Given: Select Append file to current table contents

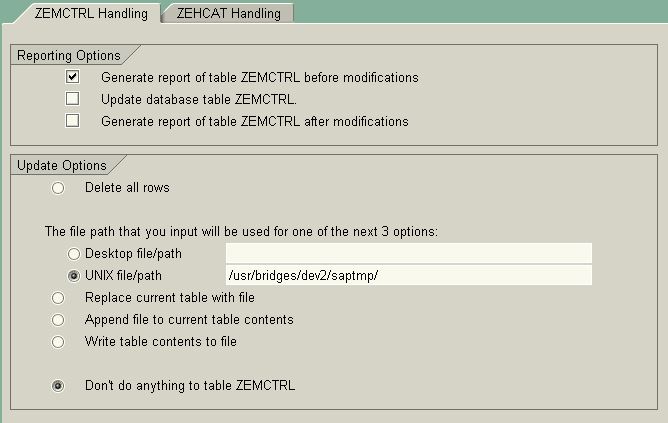Looking at the screenshot, I should coord(59,320).
